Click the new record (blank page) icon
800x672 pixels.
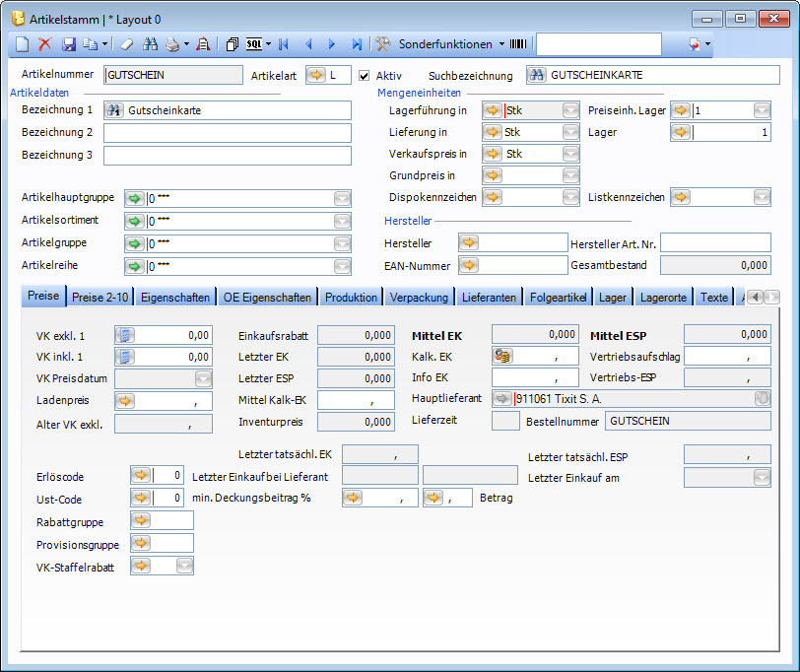tap(23, 44)
